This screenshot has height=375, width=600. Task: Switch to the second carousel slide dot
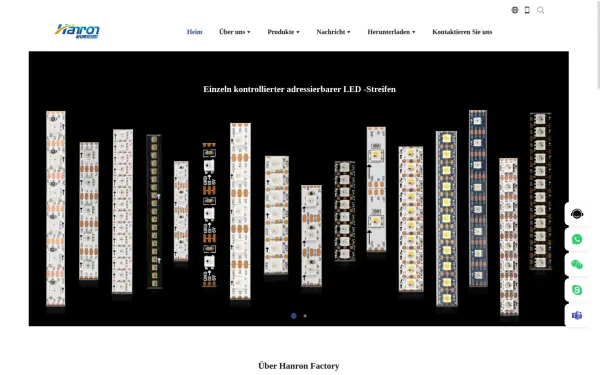pyautogui.click(x=305, y=316)
